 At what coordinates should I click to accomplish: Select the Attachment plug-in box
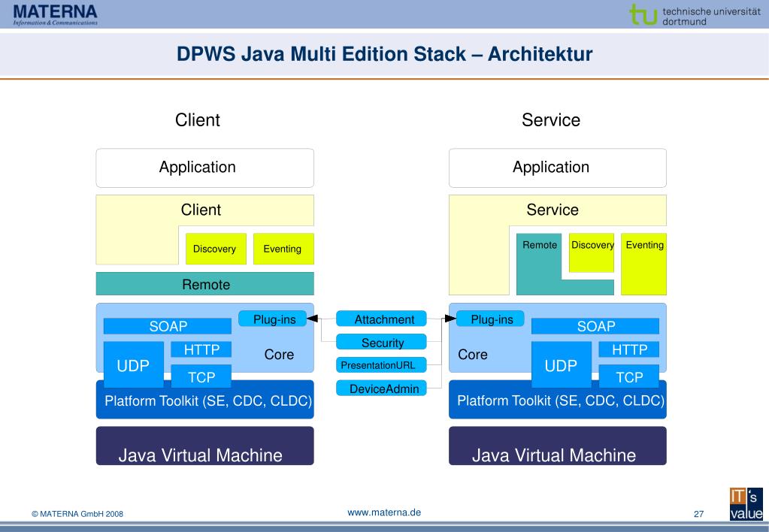coord(381,319)
